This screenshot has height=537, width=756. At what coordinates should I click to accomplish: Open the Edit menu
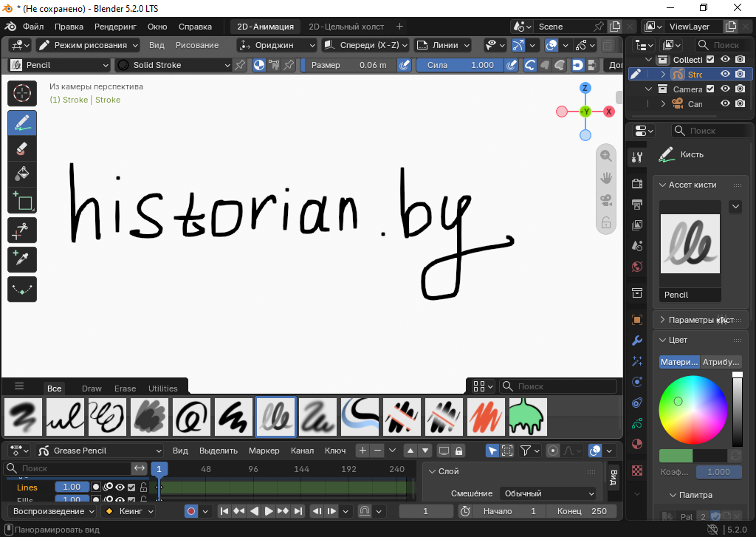coord(69,27)
